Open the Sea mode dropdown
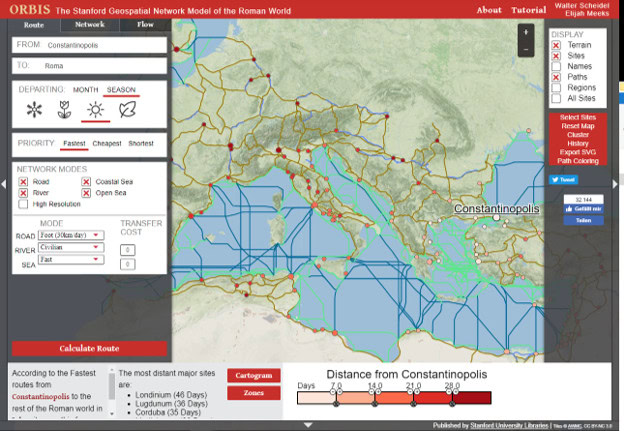The height and width of the screenshot is (431, 624). click(71, 259)
